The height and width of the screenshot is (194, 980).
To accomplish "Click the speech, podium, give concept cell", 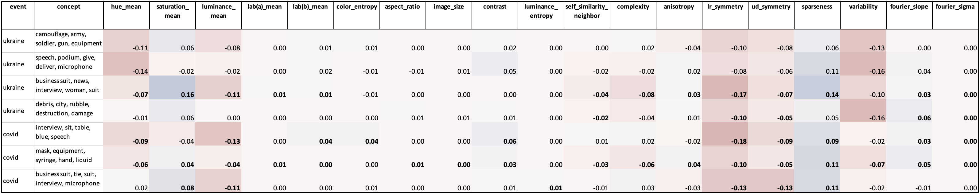I will click(x=68, y=62).
